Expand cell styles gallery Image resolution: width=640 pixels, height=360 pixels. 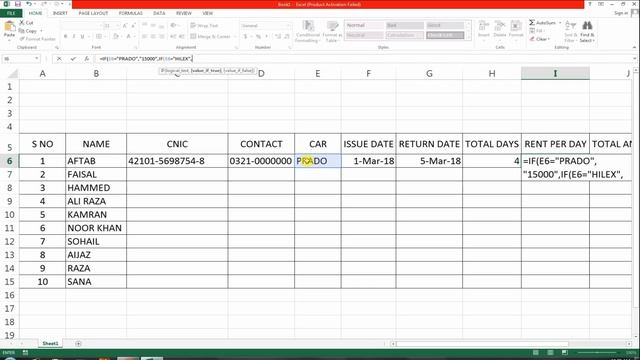click(x=469, y=36)
